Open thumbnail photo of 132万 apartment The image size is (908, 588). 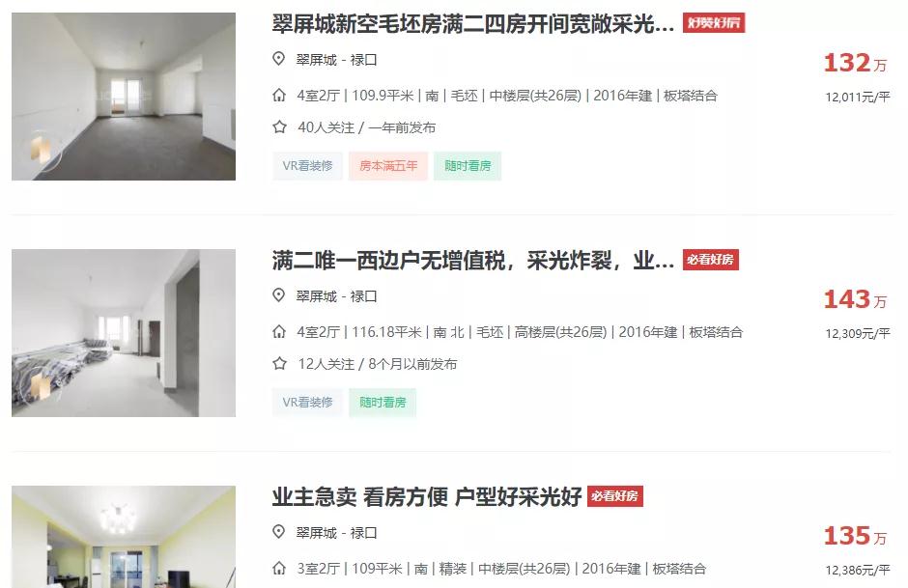coord(124,97)
